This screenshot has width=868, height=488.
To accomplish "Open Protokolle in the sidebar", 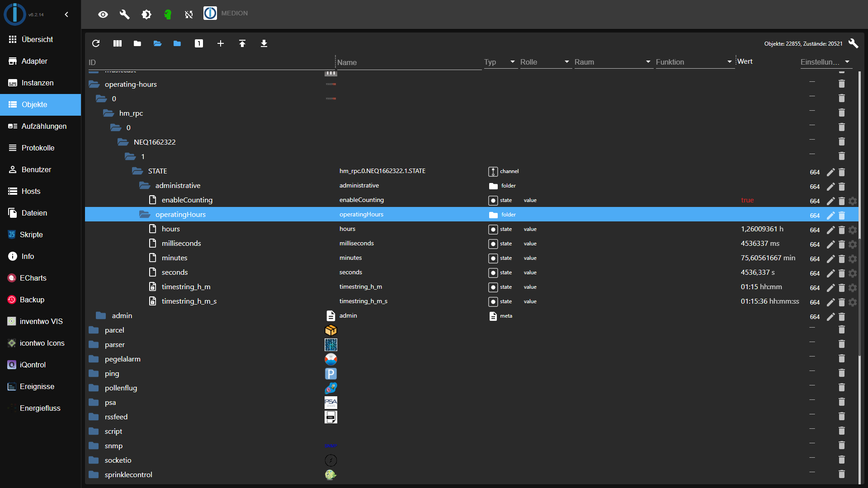I will click(40, 148).
